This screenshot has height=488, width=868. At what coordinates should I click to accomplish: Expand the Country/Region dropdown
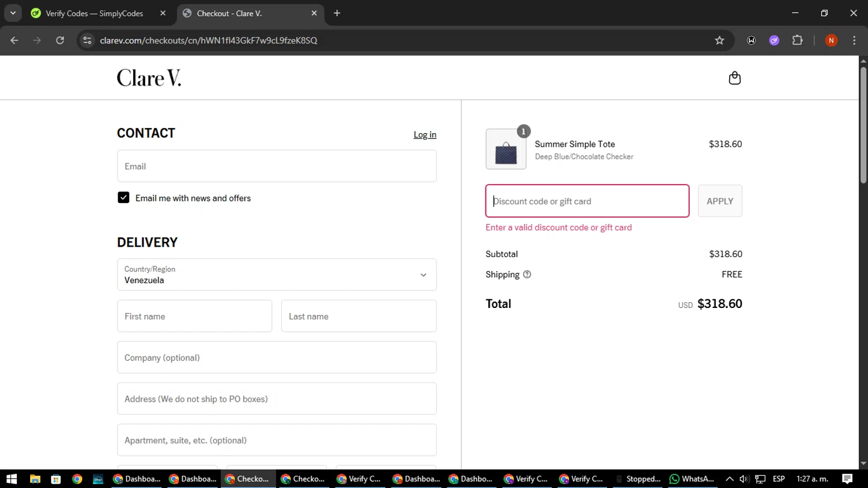pos(277,274)
